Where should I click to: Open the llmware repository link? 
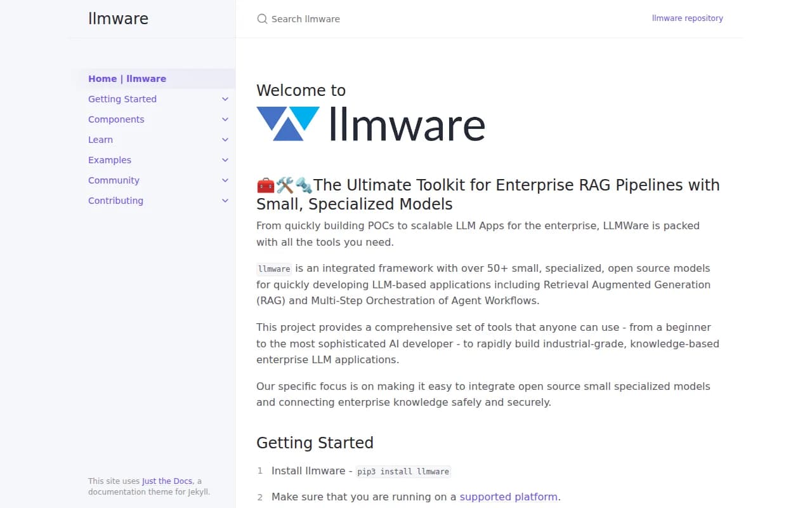pos(688,18)
